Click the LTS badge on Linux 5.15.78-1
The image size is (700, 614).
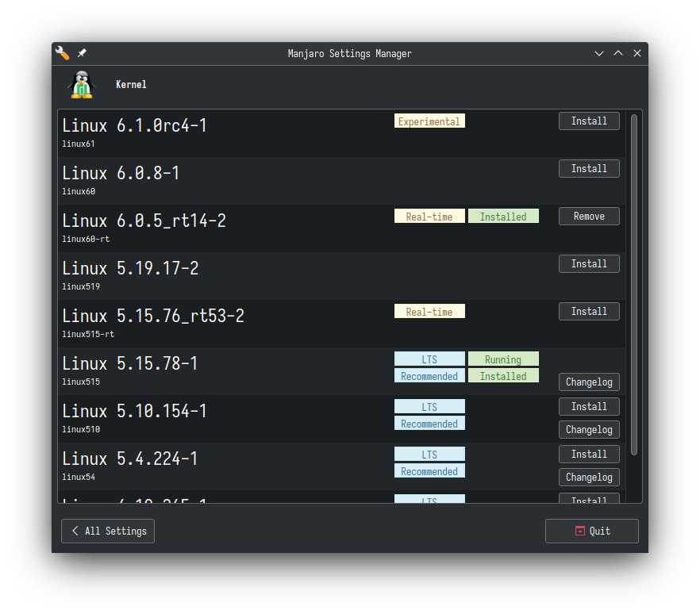click(429, 359)
